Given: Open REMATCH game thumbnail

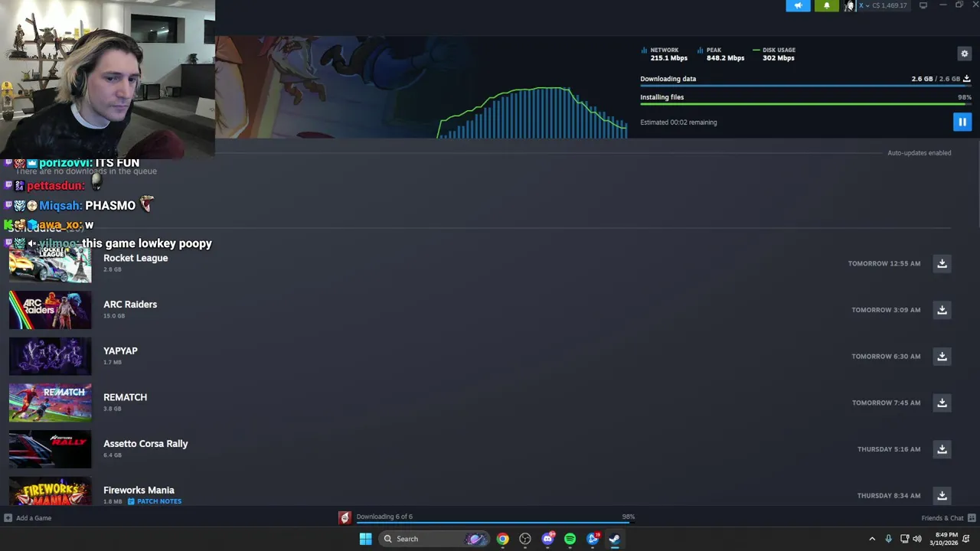Looking at the screenshot, I should pos(50,403).
